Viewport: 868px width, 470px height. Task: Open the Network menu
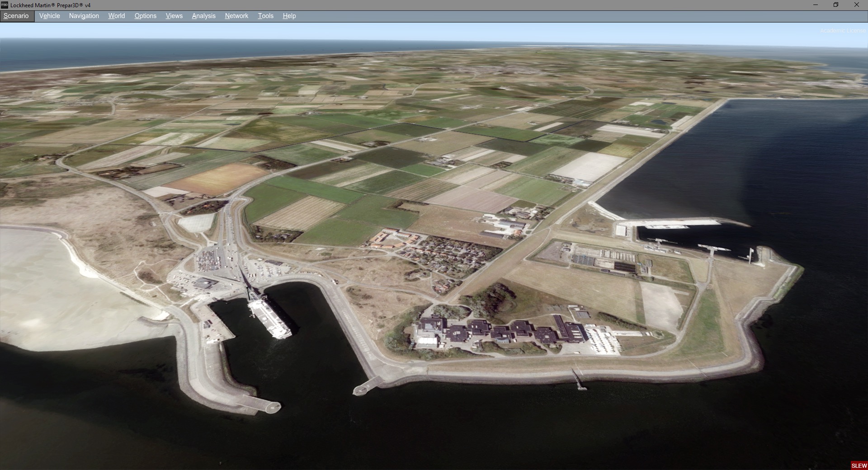(x=237, y=16)
